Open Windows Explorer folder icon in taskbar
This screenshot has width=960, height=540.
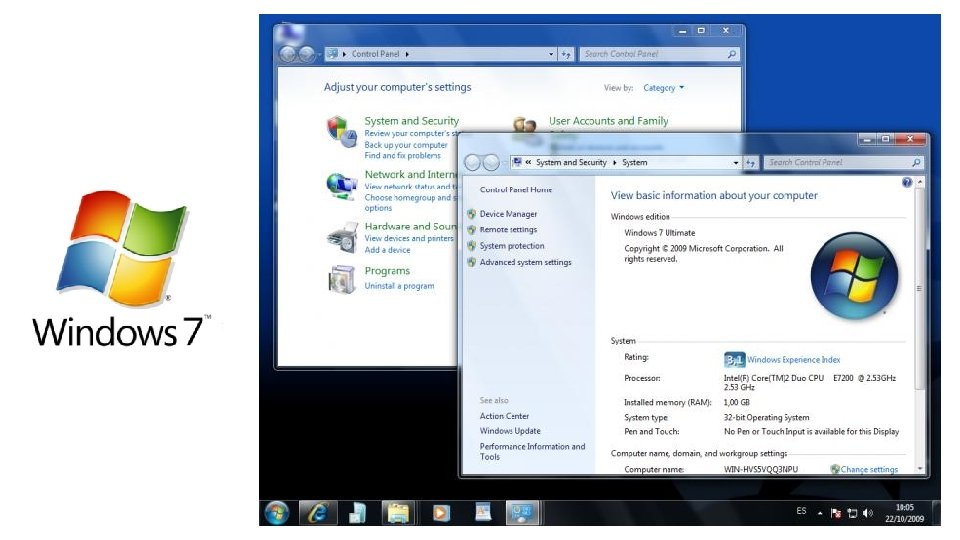click(398, 513)
